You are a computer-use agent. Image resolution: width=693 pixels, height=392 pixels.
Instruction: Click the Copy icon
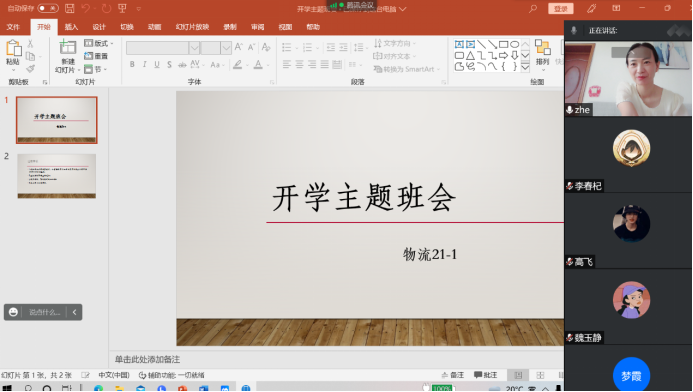click(30, 56)
